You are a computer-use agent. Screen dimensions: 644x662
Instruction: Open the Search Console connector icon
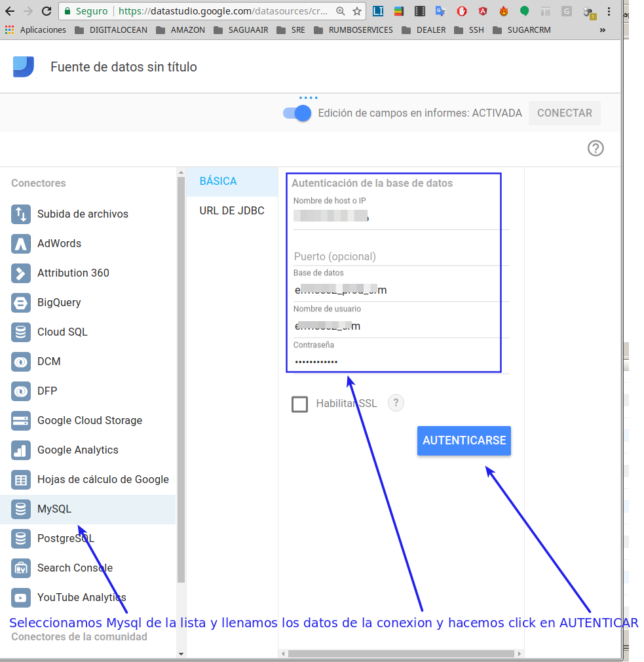pyautogui.click(x=21, y=568)
